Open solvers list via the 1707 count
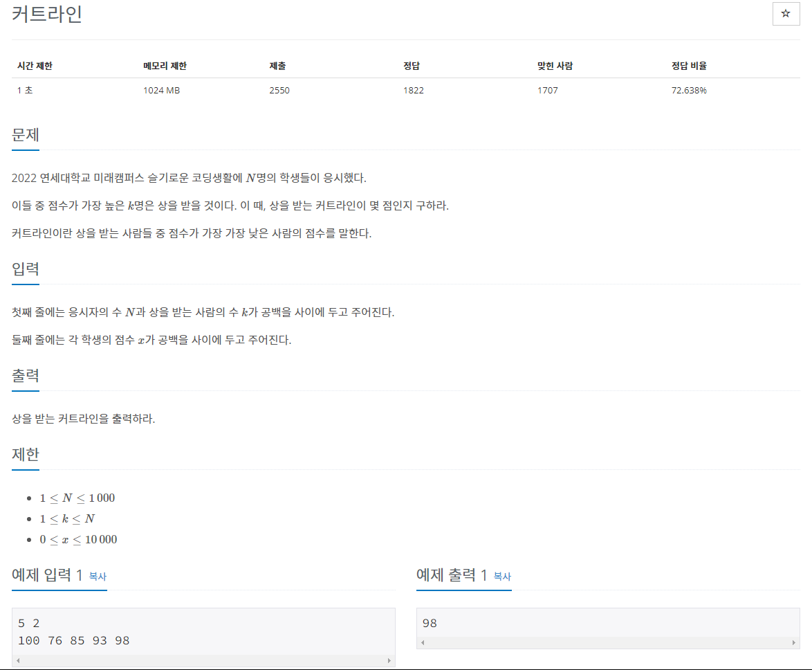Screen dimensions: 812x670 [548, 90]
